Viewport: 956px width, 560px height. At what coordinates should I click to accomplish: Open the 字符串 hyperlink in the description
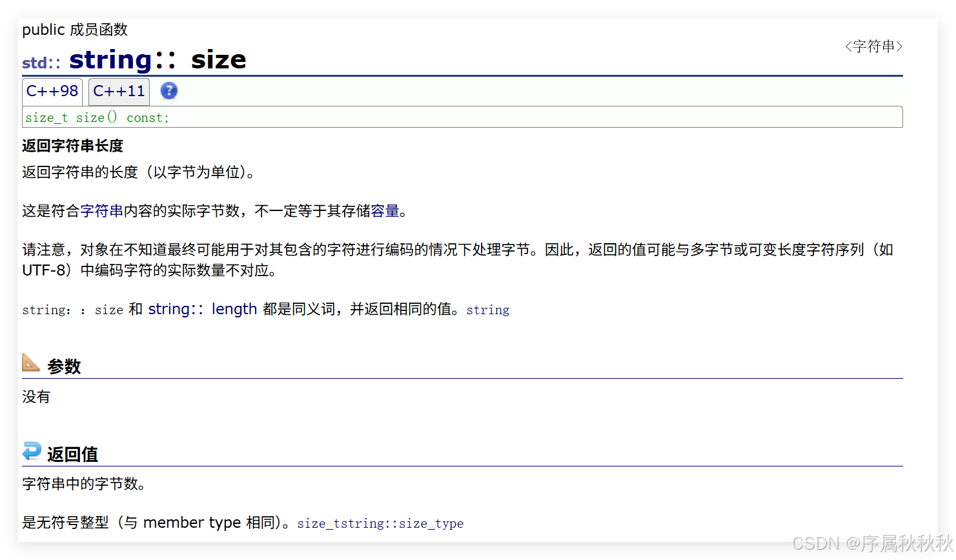(x=102, y=211)
